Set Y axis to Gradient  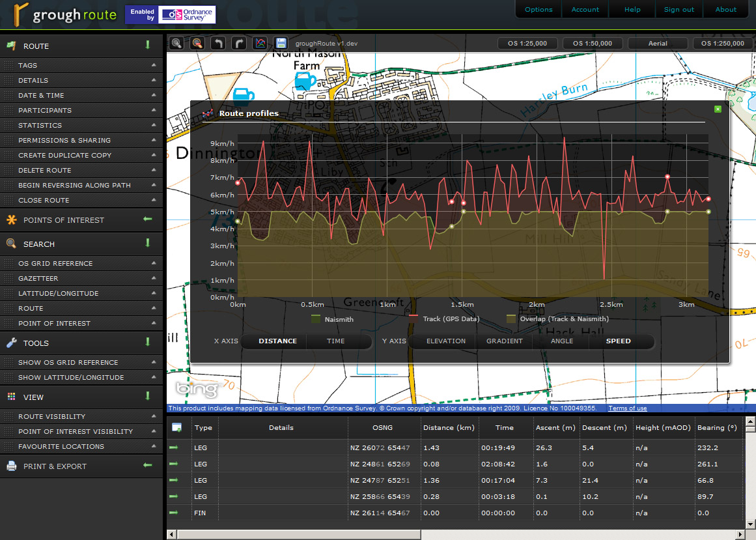505,341
